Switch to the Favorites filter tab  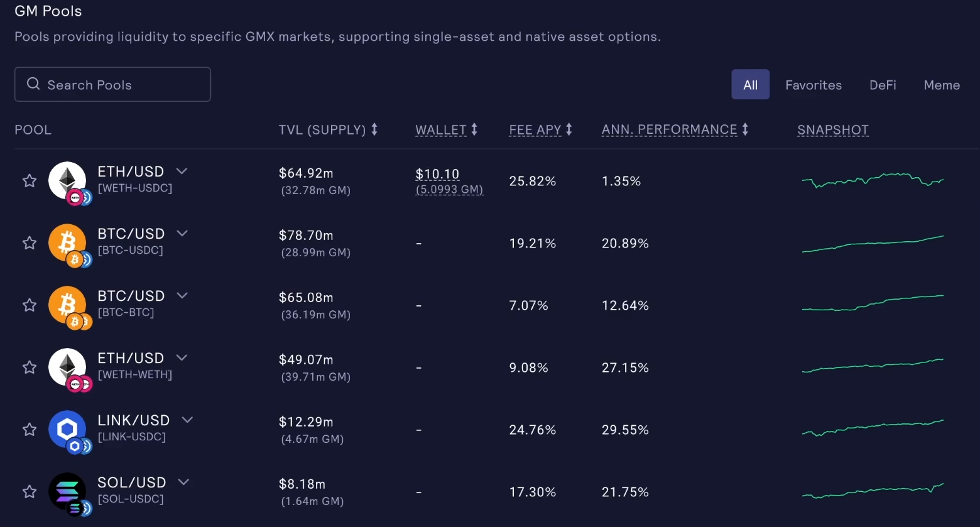813,85
